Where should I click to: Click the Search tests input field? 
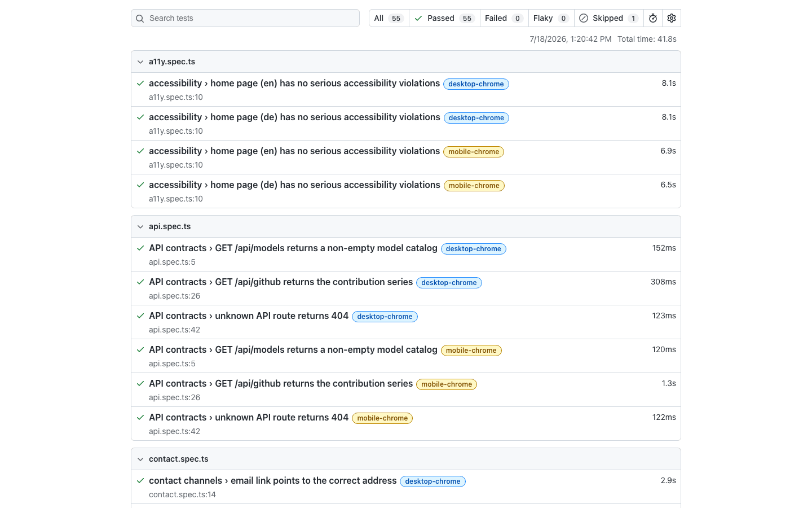[245, 18]
